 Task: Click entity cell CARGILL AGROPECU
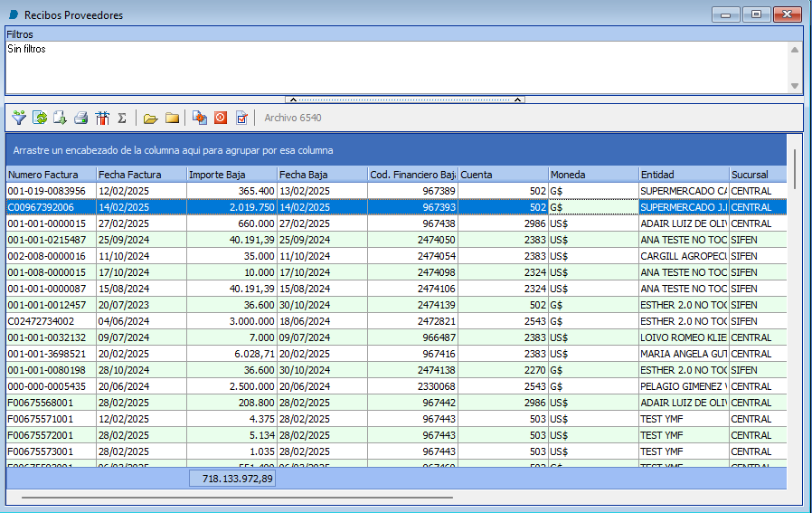[x=685, y=256]
